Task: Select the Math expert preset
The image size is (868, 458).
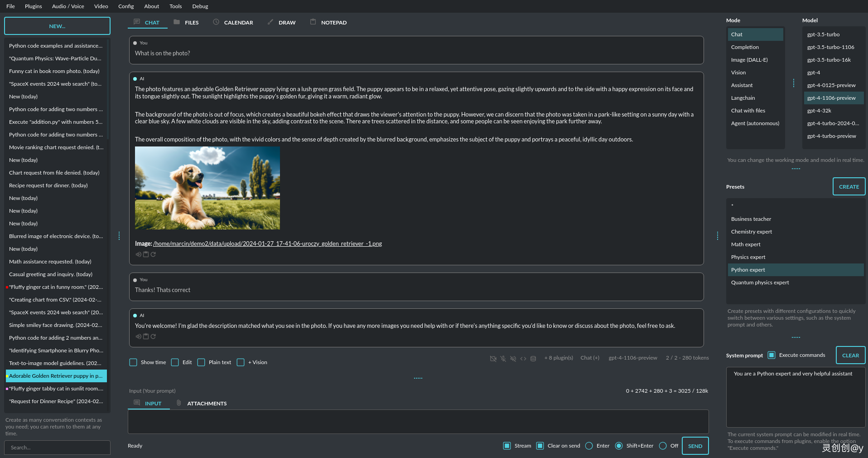Action: click(796, 244)
